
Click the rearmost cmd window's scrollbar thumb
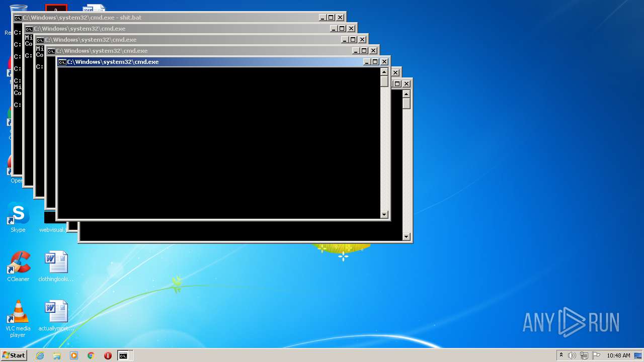coord(407,104)
